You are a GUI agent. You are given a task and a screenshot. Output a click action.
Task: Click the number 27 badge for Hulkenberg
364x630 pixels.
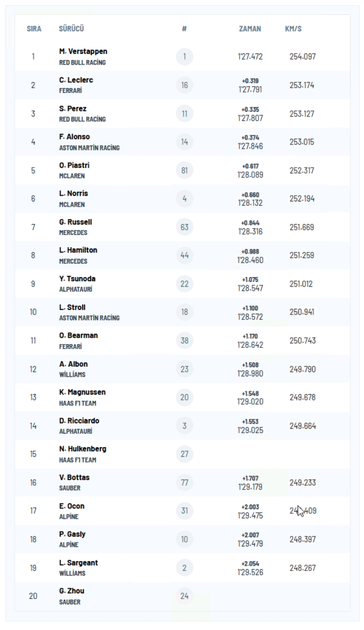pyautogui.click(x=184, y=454)
